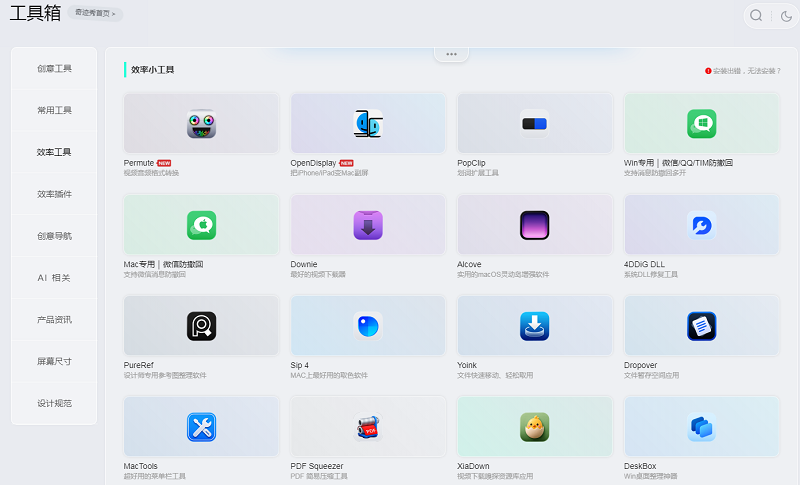Viewport: 800px width, 485px height.
Task: Click the 4DDiG DLL wrench icon
Action: tap(702, 225)
